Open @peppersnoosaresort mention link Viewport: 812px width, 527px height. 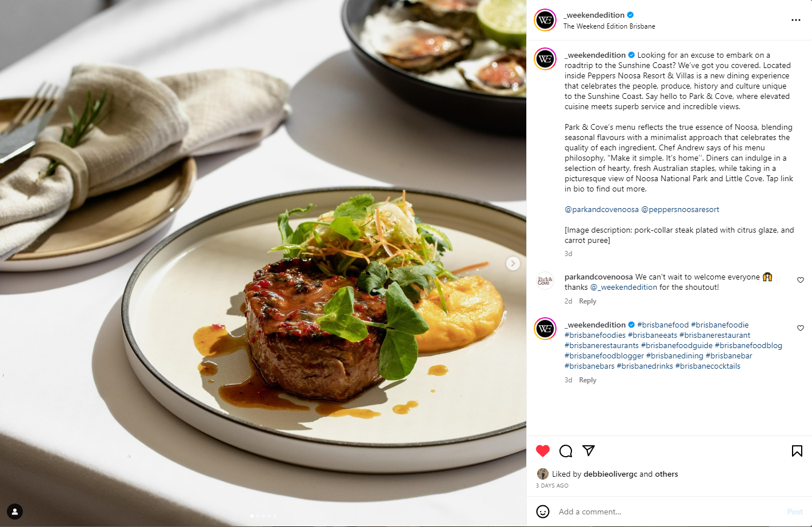[x=680, y=210]
